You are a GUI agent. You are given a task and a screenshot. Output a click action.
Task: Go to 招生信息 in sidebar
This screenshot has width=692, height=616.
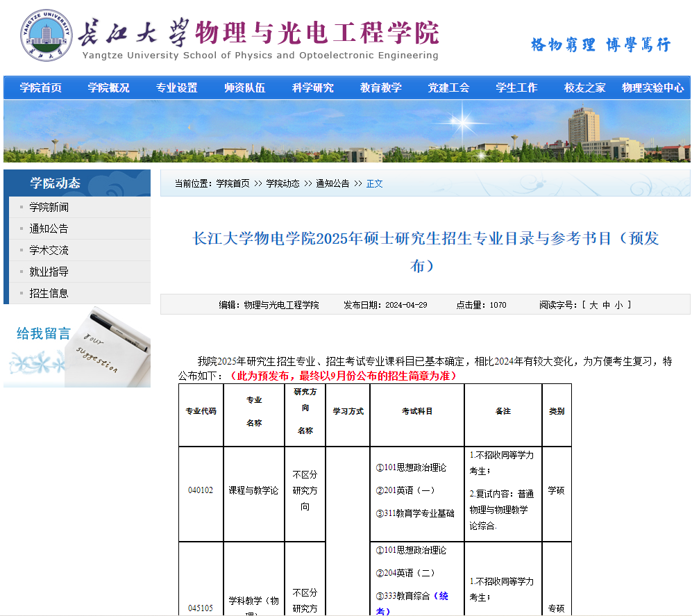49,293
